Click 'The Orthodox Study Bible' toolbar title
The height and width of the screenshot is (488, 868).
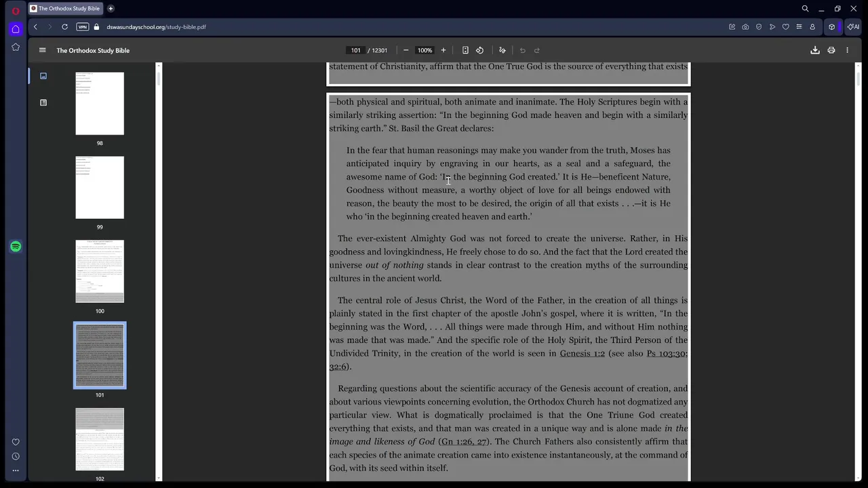[x=93, y=50]
